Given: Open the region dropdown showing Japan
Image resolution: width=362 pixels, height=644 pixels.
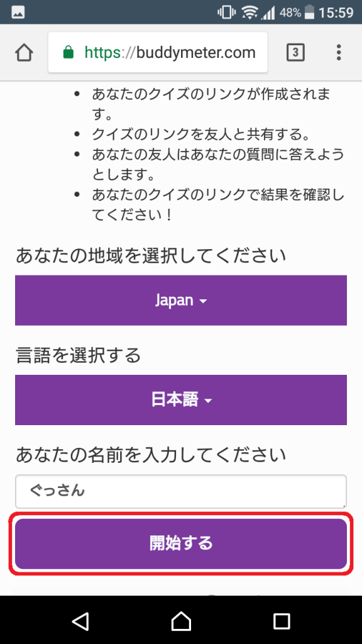Looking at the screenshot, I should 181,300.
